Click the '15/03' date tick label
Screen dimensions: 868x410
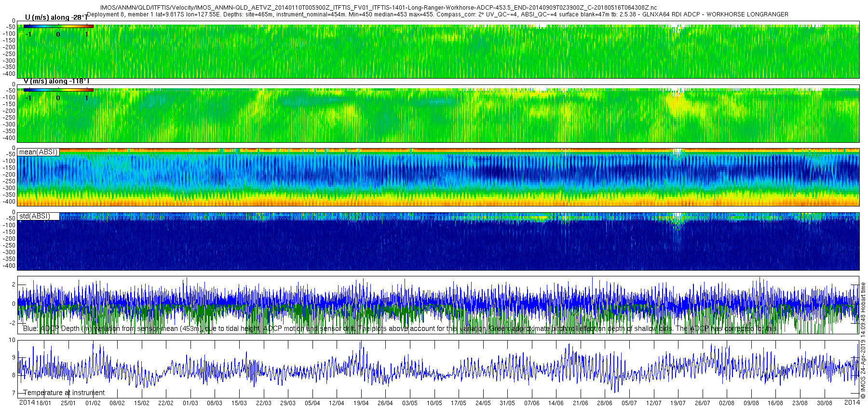click(x=239, y=403)
